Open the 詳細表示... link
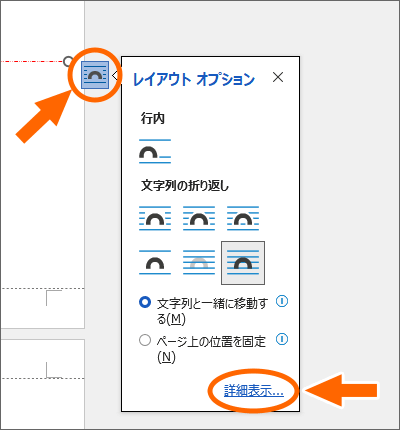 pos(254,391)
